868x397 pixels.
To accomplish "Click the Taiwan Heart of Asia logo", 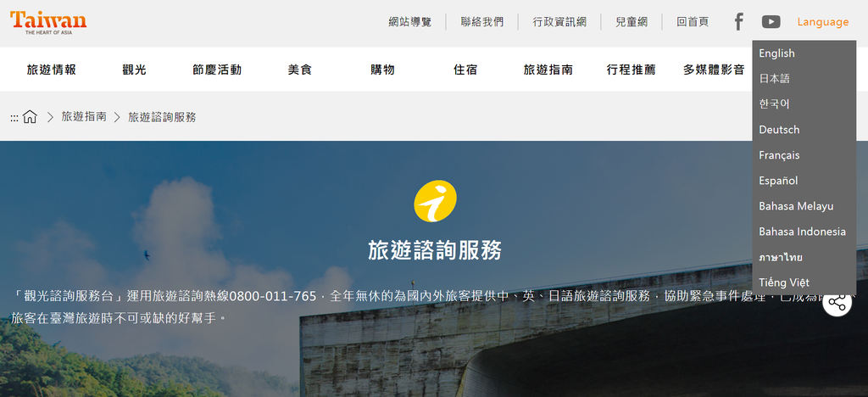I will point(48,23).
